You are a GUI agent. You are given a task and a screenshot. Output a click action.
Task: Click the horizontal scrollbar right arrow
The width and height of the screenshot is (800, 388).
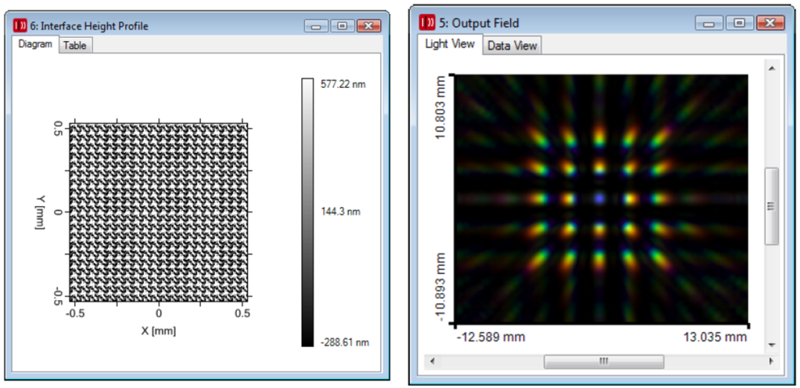point(771,361)
